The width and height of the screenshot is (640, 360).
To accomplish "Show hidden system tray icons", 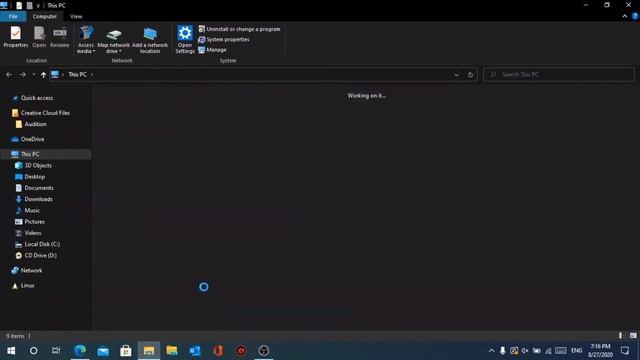I will pos(491,351).
